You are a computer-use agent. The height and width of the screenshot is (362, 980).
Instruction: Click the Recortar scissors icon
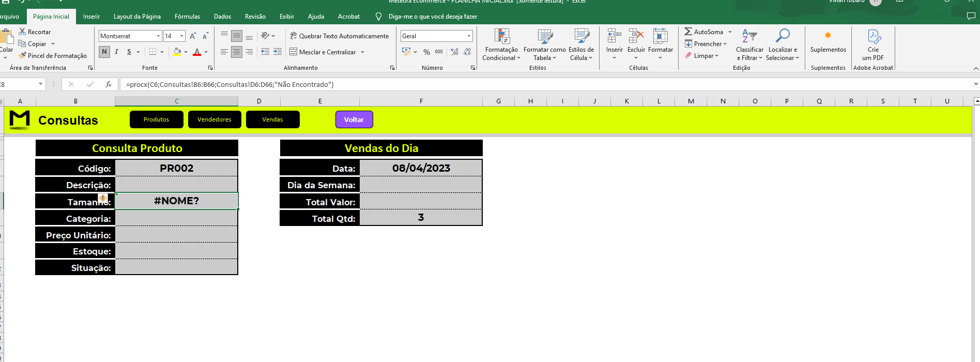point(22,32)
